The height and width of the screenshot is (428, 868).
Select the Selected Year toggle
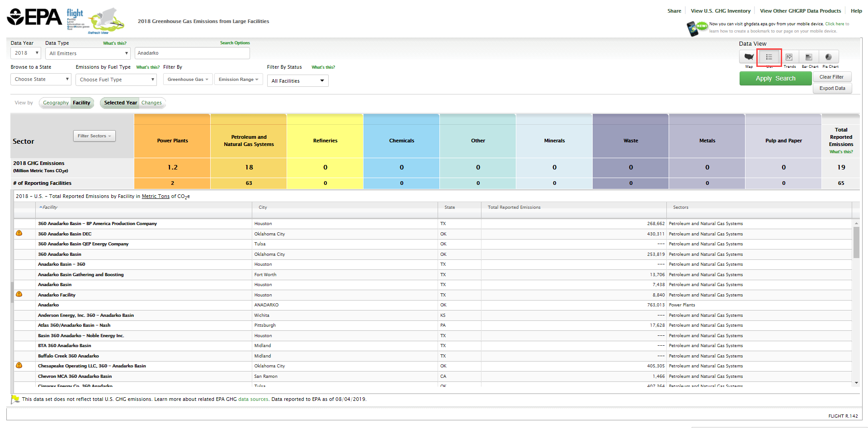tap(120, 103)
